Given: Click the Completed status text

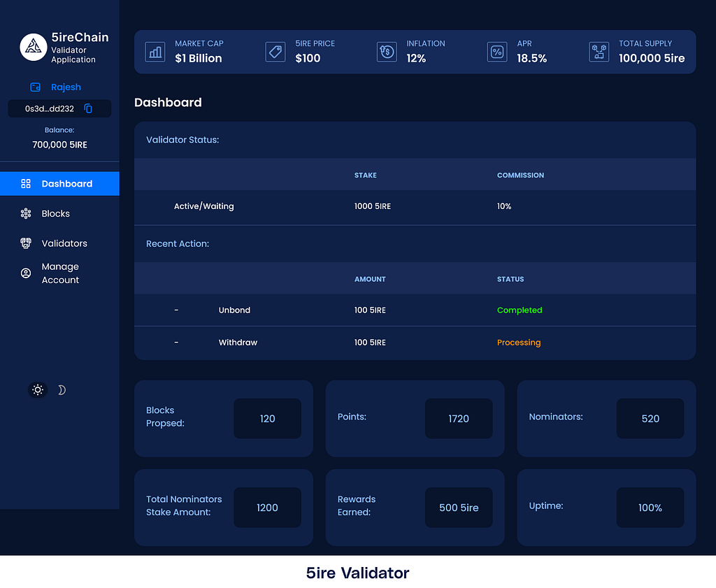Looking at the screenshot, I should 520,310.
